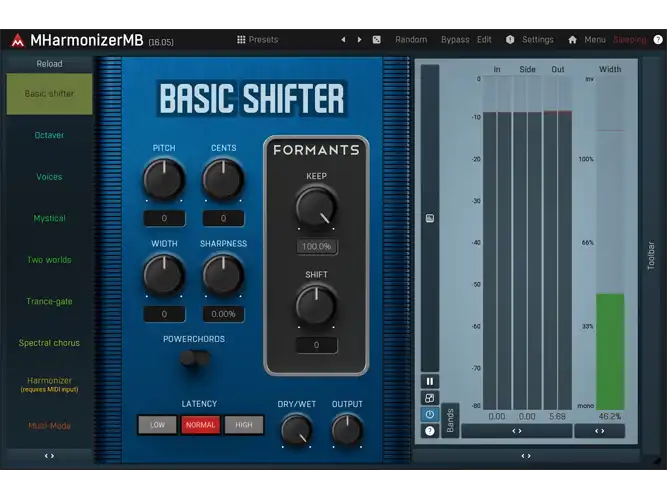Click the Cents value field
The width and height of the screenshot is (667, 500).
[223, 218]
